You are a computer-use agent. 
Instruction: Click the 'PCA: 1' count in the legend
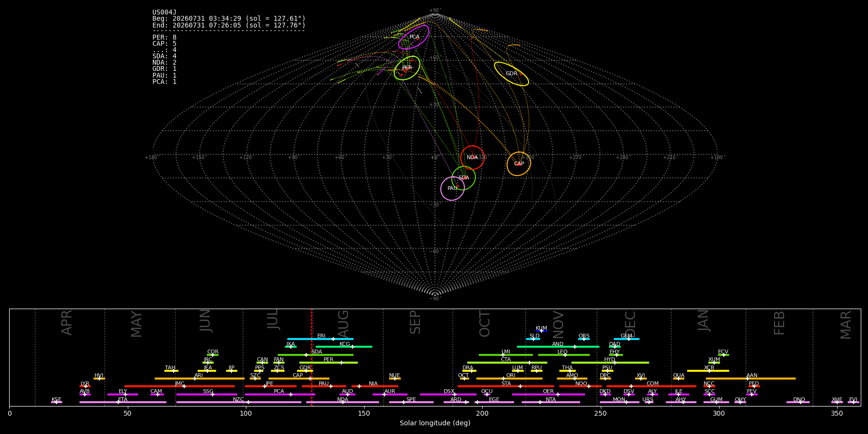click(x=164, y=82)
